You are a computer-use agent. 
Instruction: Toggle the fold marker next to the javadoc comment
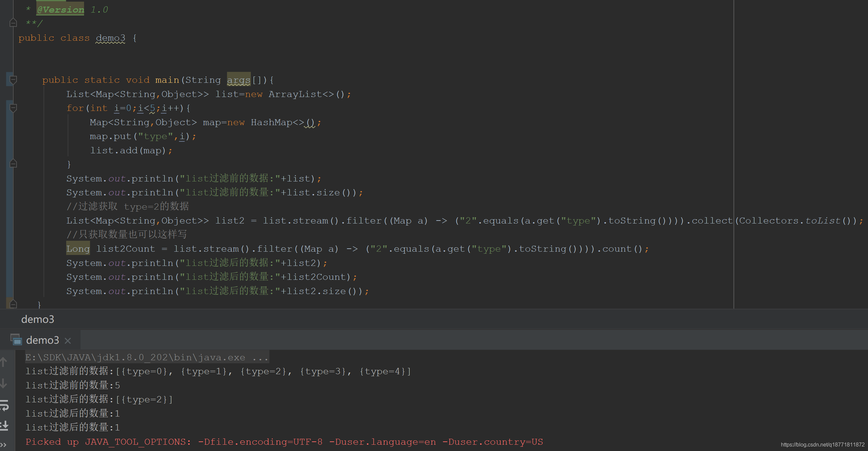(14, 23)
